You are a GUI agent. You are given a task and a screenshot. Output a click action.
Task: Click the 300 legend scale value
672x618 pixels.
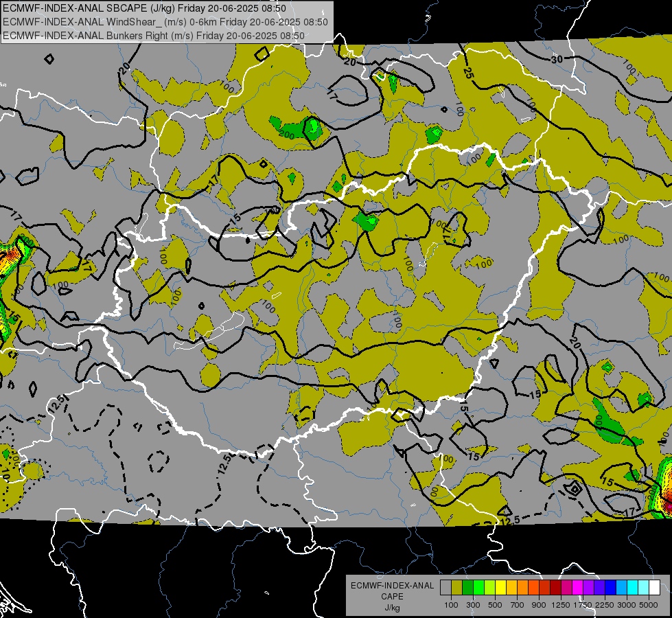pos(473,605)
